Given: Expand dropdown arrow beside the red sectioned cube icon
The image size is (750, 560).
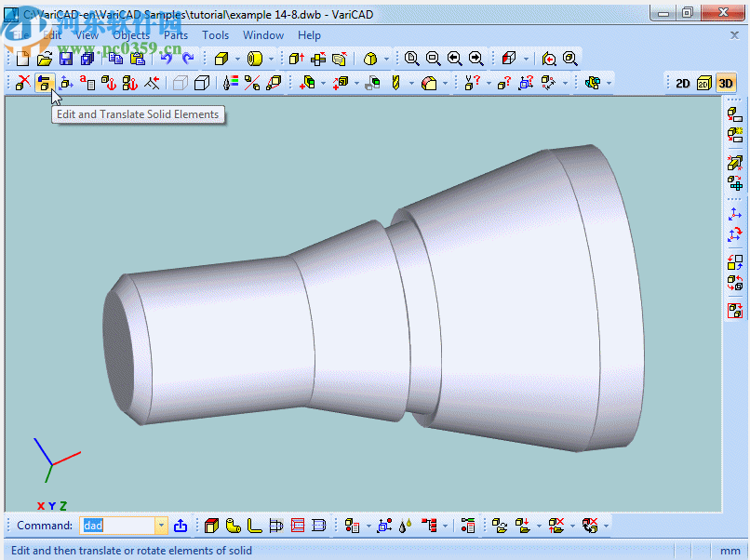Looking at the screenshot, I should 526,59.
